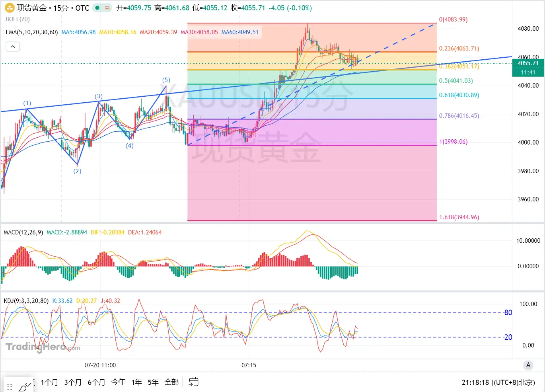Click the DEA:1.24064 legend value
The width and height of the screenshot is (545, 392).
tap(145, 232)
